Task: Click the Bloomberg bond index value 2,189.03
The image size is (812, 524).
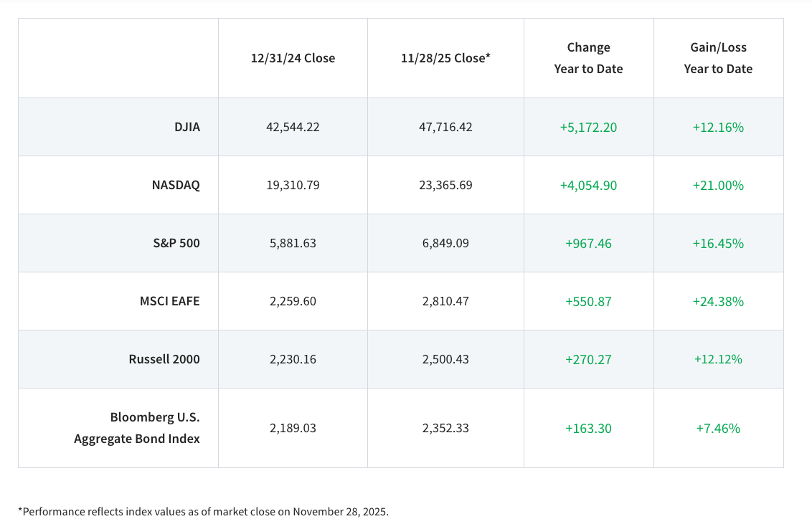Action: (293, 428)
